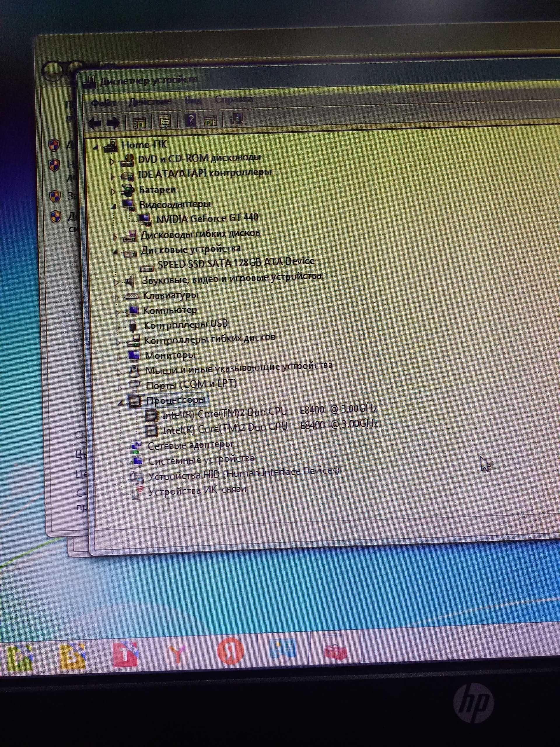Open the Вид menu
Screen dimensions: 560x747
193,101
